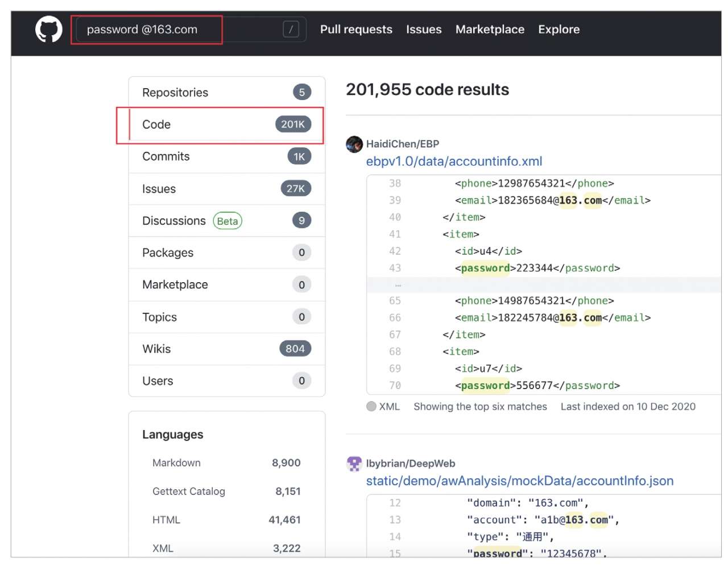Click the line with id u7

488,369
